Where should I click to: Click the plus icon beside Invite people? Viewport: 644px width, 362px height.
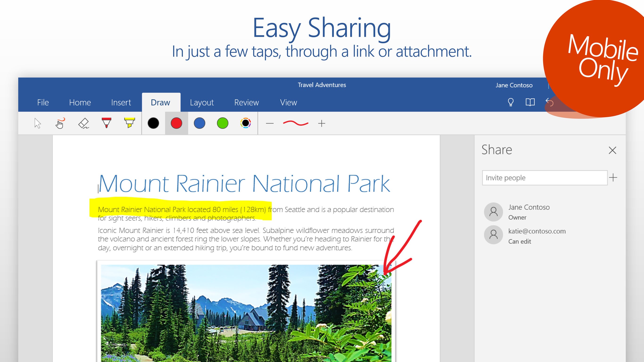point(613,177)
